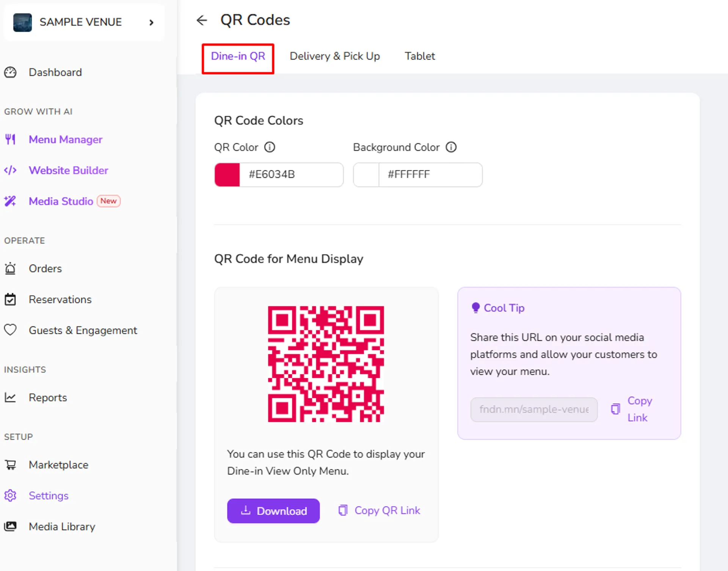Download the menu display QR code
The image size is (728, 571).
click(273, 511)
